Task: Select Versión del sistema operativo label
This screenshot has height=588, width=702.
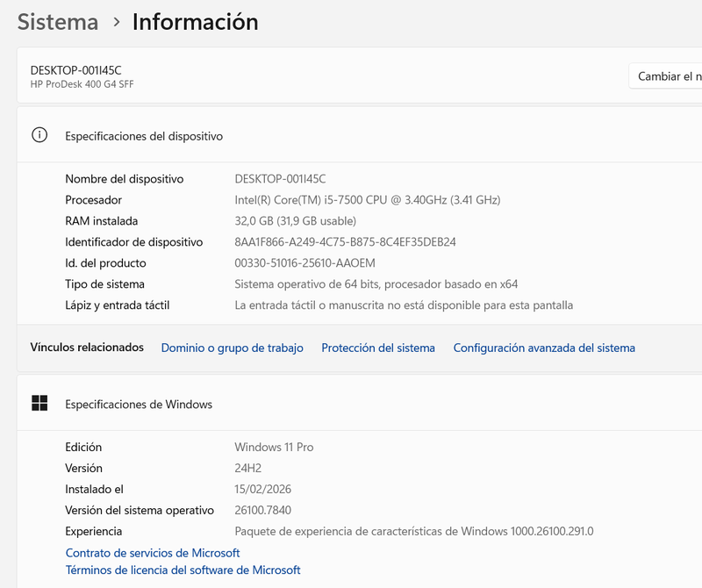Action: (140, 511)
